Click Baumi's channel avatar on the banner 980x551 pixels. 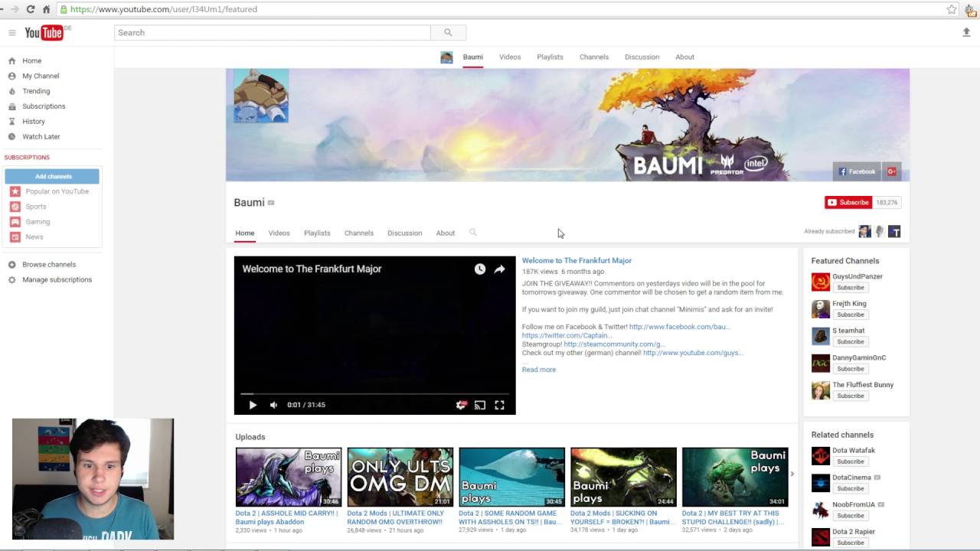pyautogui.click(x=261, y=96)
